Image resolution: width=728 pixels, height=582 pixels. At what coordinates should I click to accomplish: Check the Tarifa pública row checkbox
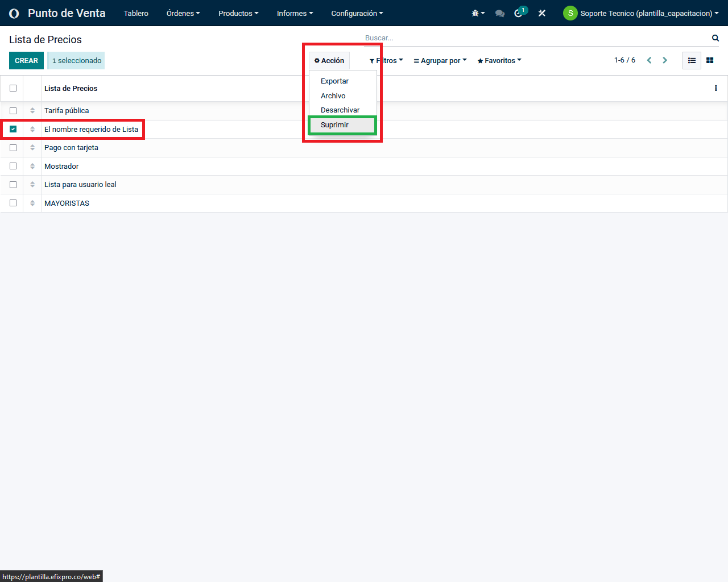click(13, 111)
